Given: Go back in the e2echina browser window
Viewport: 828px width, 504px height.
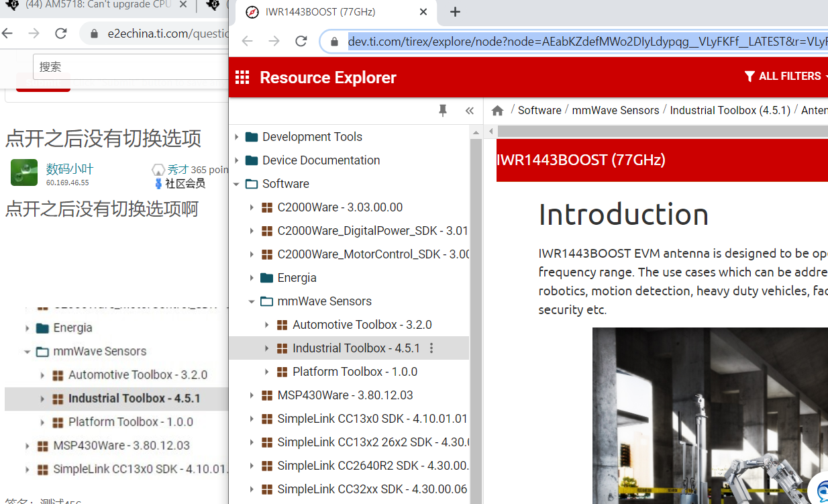Looking at the screenshot, I should [x=7, y=33].
